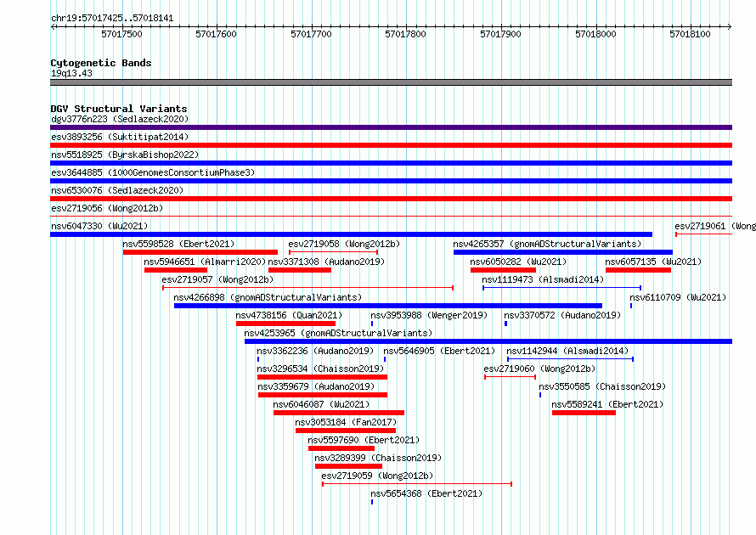This screenshot has height=535, width=756.
Task: Select the red nsv6046087 variant bar
Action: pos(339,413)
